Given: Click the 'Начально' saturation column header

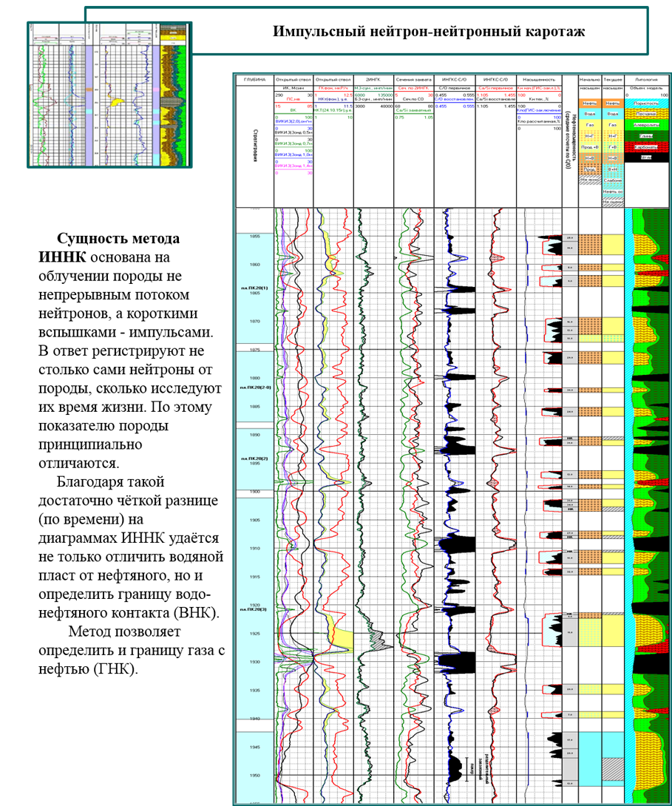Looking at the screenshot, I should pos(590,80).
